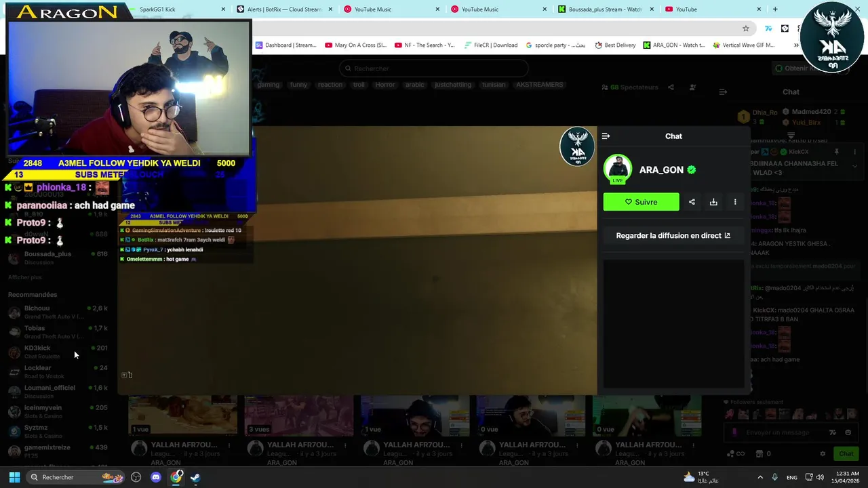Collapse the chat panel using the arrow icon
868x488 pixels.
coord(606,136)
